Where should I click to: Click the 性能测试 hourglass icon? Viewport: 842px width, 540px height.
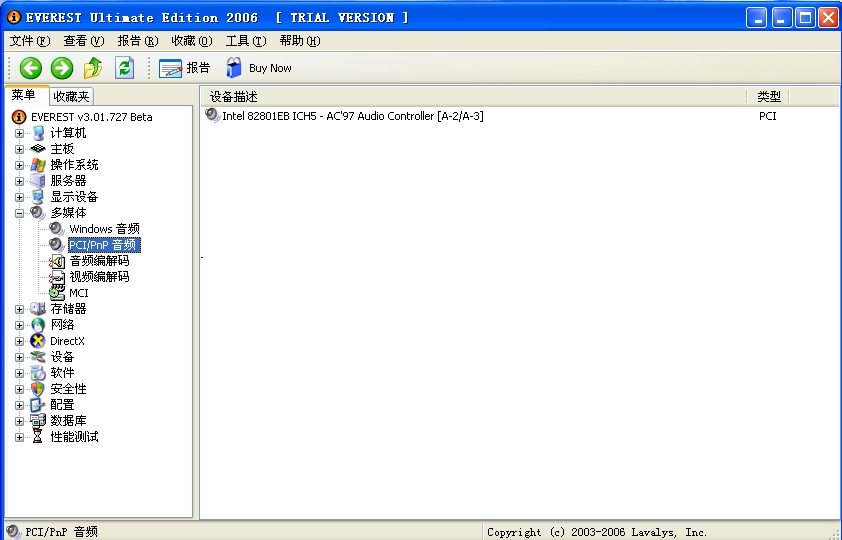pos(37,436)
